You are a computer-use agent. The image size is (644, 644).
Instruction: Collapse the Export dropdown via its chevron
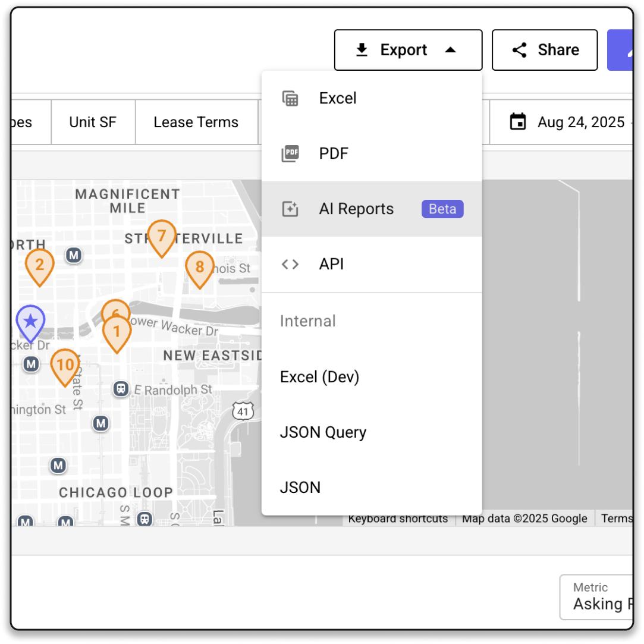(x=451, y=50)
